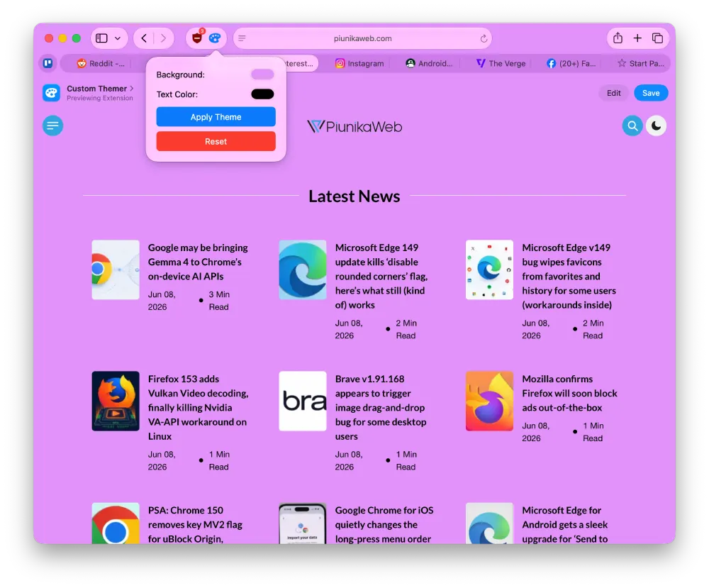Expand the sidebar dropdown chevron

tap(118, 38)
